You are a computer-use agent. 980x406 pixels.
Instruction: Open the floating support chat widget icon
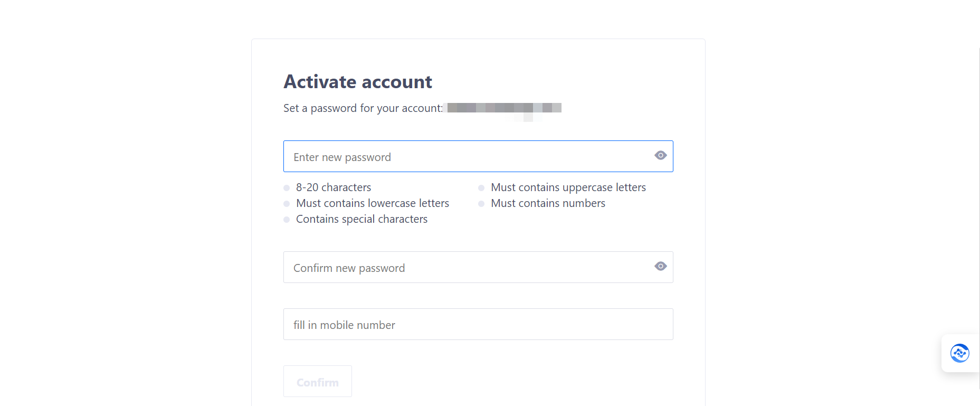point(959,353)
